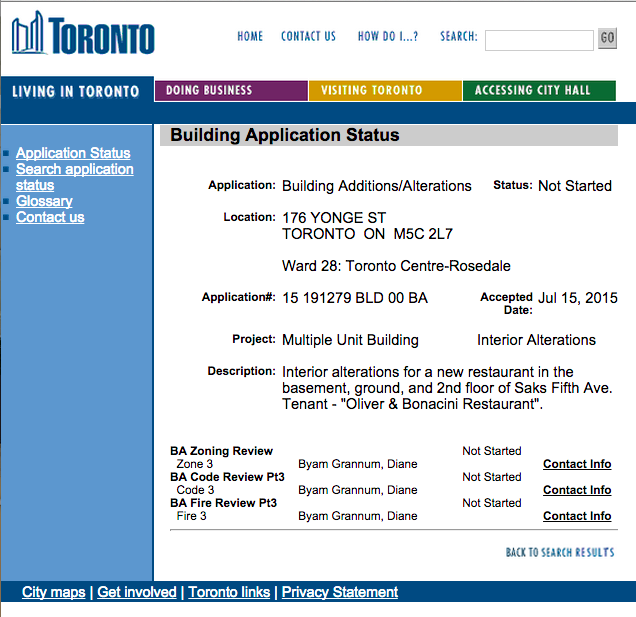The height and width of the screenshot is (617, 636).
Task: Click the BA Zoning Review label
Action: coord(221,451)
